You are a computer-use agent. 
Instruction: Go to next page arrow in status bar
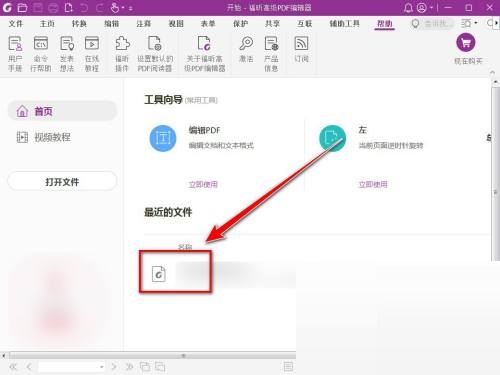coord(114,367)
